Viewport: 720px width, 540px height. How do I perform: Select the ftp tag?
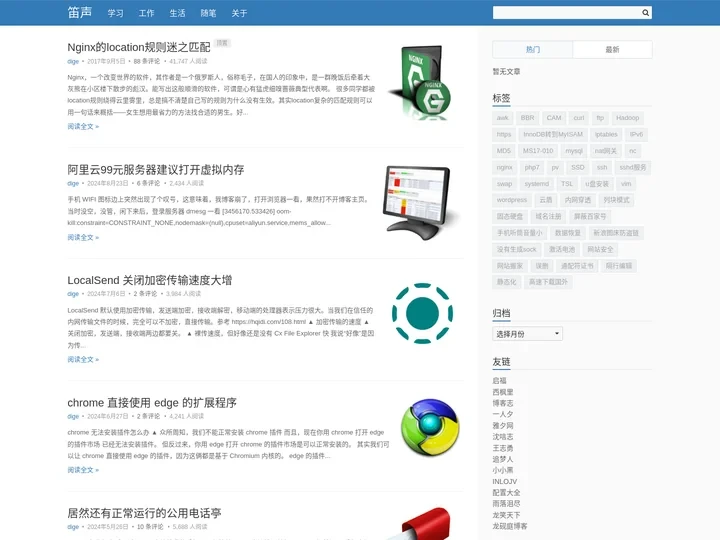600,118
